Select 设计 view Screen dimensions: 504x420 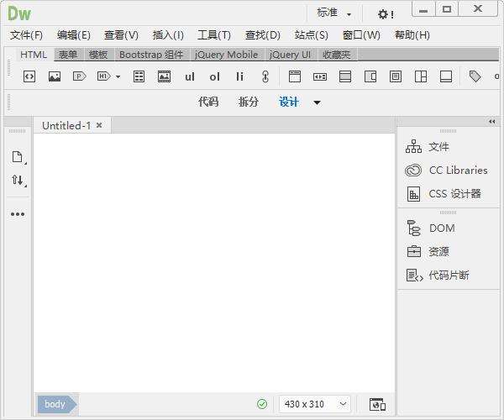[289, 102]
